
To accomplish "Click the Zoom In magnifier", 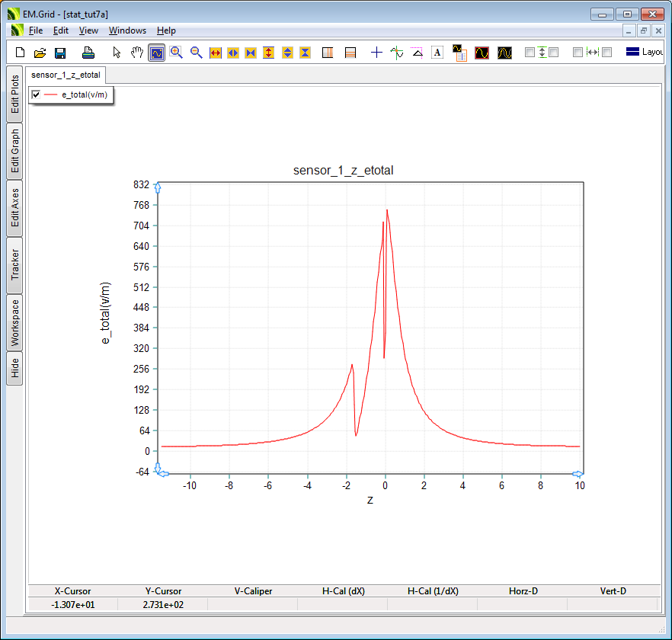I will coord(177,53).
